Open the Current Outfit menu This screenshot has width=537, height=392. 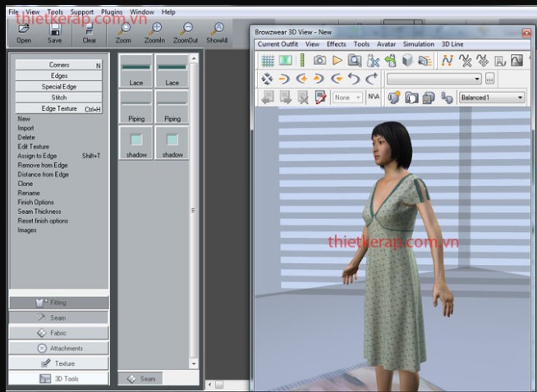coord(278,44)
